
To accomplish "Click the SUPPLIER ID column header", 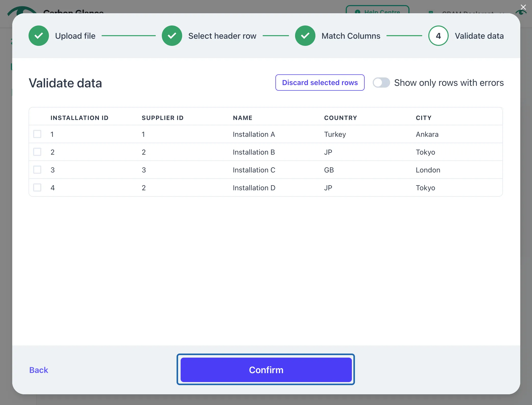I will (x=163, y=118).
